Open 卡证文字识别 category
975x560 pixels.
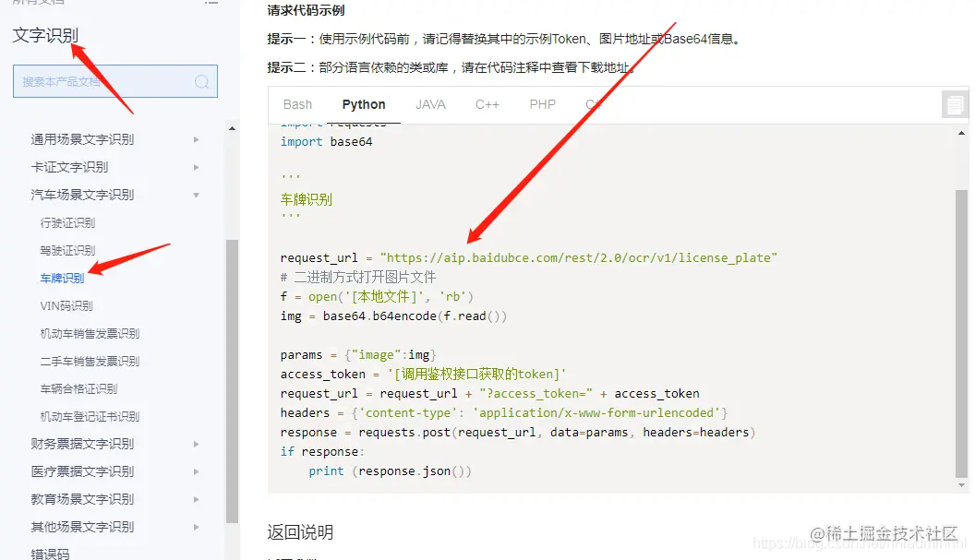pyautogui.click(x=69, y=167)
